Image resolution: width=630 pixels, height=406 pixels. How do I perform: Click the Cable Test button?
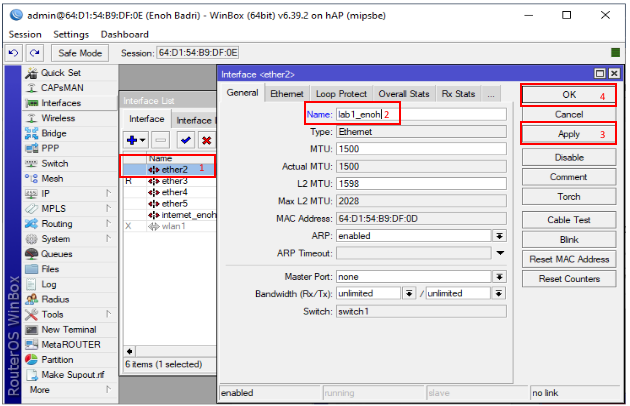tap(569, 220)
